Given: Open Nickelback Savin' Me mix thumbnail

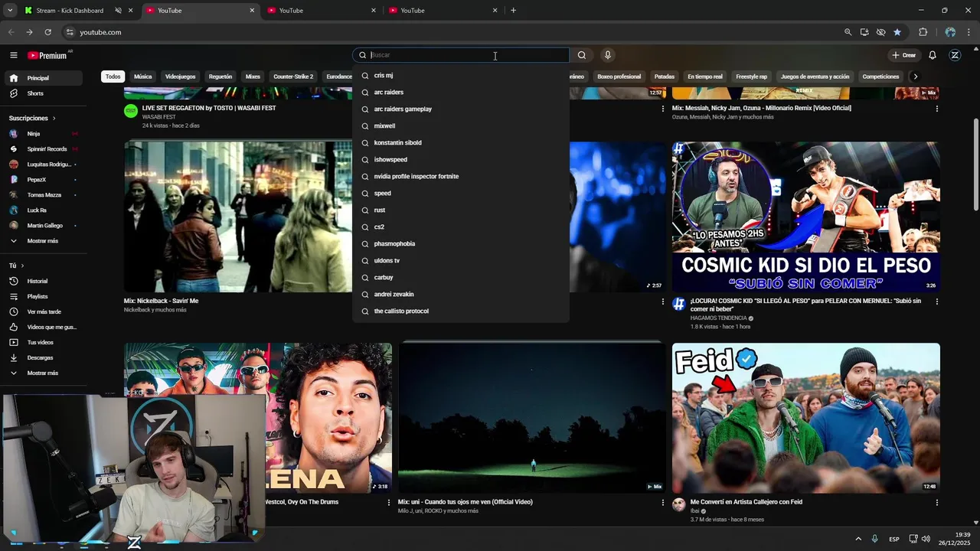Looking at the screenshot, I should pyautogui.click(x=238, y=217).
